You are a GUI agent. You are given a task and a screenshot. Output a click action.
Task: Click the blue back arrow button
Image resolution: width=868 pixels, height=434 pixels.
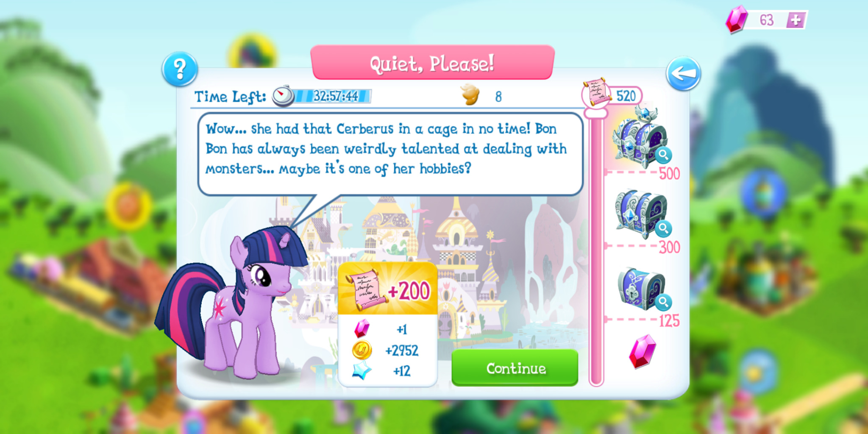[x=683, y=73]
